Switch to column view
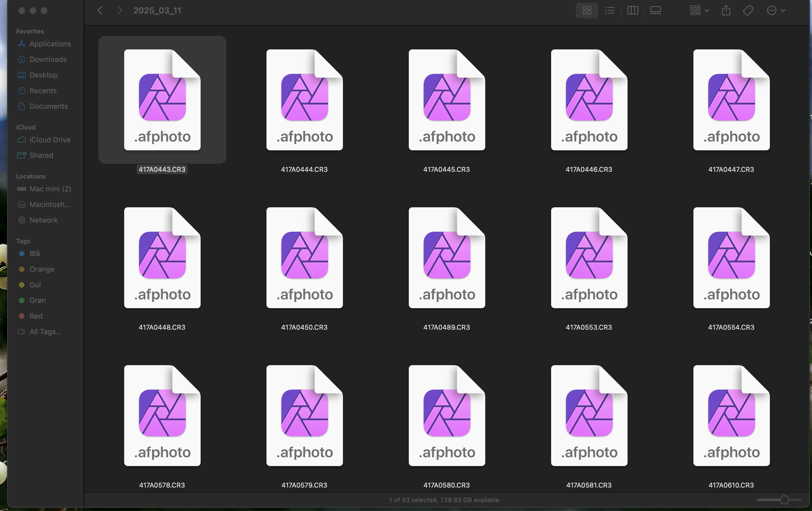 click(633, 10)
